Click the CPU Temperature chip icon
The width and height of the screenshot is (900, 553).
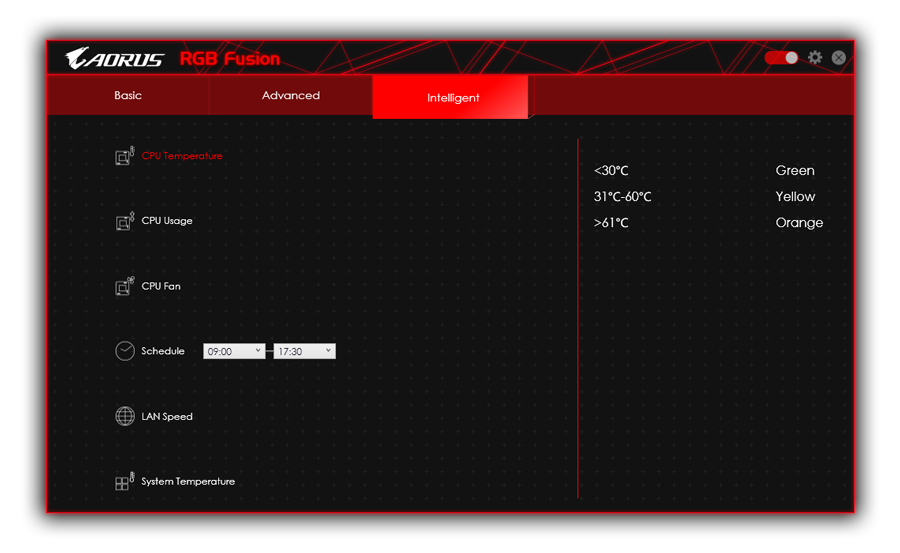124,157
